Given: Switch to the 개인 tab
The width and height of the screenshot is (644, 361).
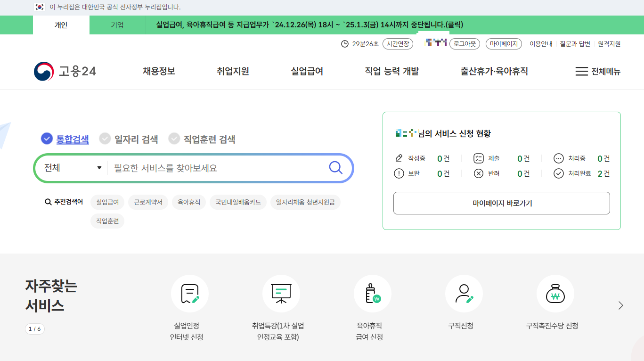Looking at the screenshot, I should point(61,25).
